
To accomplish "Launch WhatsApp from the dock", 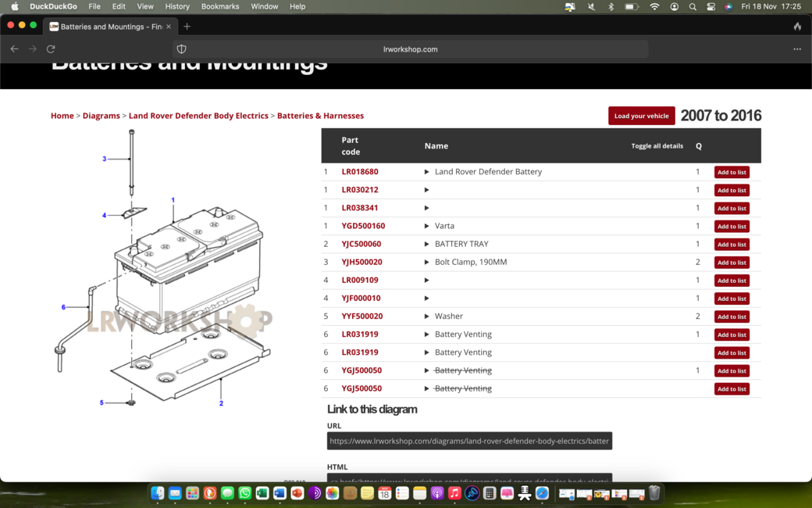I will click(x=245, y=493).
